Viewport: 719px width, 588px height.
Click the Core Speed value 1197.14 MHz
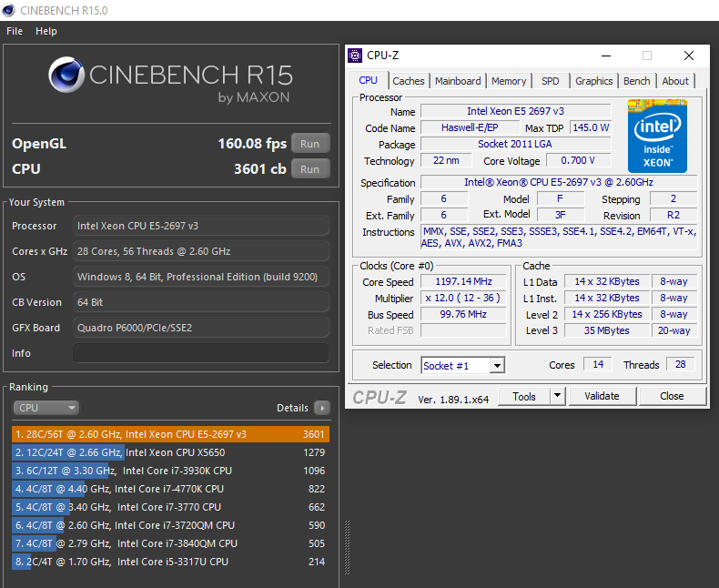point(463,281)
